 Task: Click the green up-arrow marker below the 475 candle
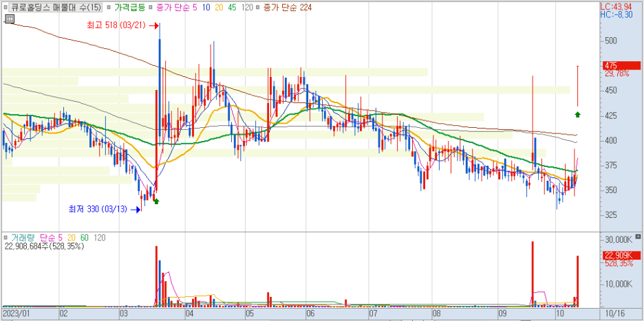coord(578,113)
